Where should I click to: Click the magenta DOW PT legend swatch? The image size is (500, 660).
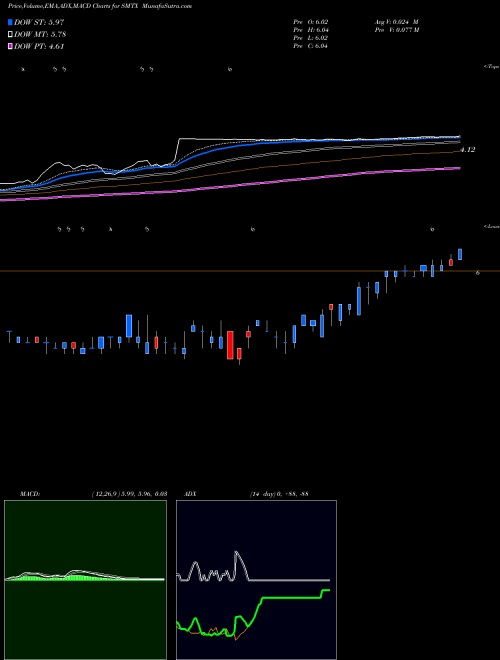click(10, 47)
